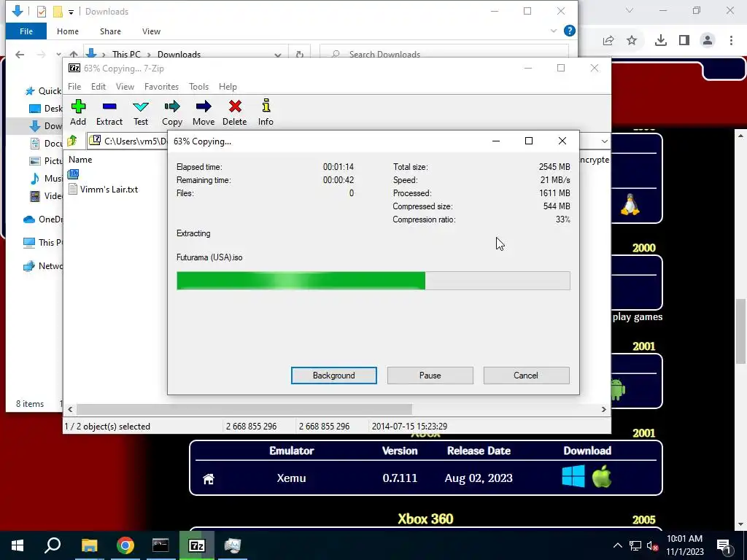This screenshot has width=747, height=560.
Task: Open Edit menu in 7-Zip
Action: point(98,87)
